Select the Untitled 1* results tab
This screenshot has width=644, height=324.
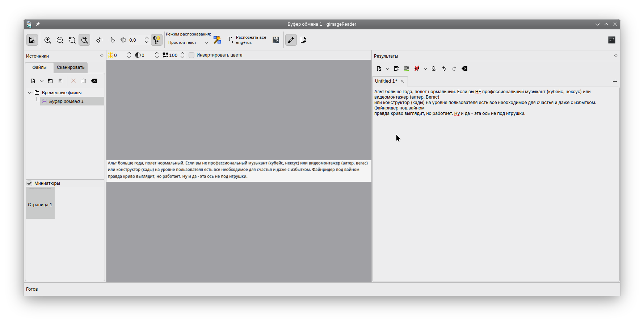tap(386, 81)
